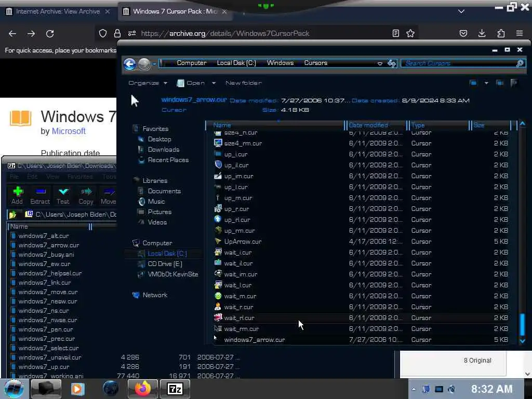532x399 pixels.
Task: Select the Music library
Action: 156,202
